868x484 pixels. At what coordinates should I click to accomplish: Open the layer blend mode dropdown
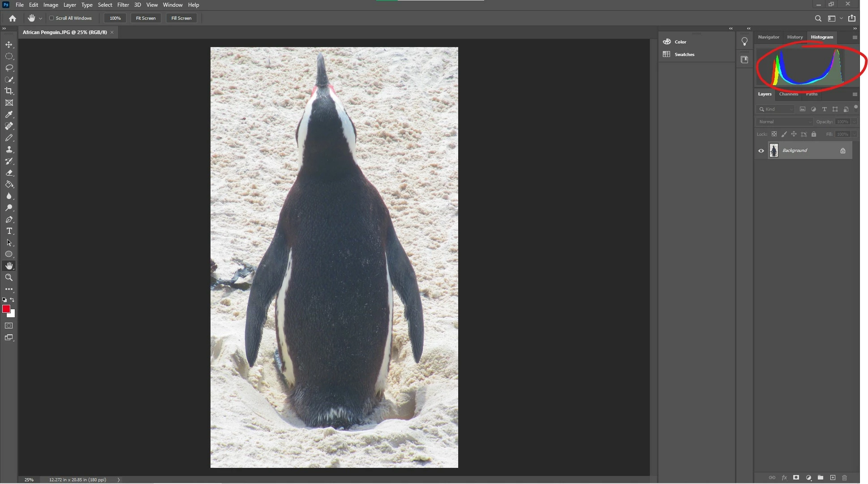coord(784,122)
